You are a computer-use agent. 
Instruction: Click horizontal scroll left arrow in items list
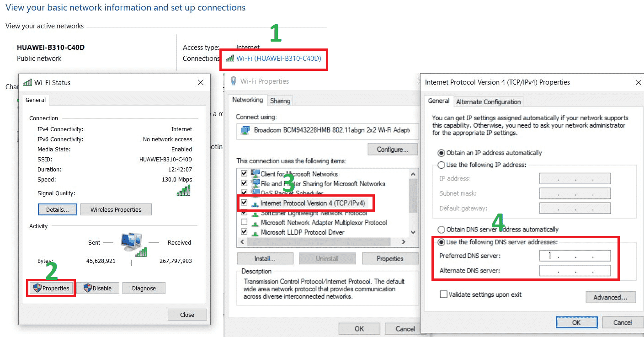[241, 242]
